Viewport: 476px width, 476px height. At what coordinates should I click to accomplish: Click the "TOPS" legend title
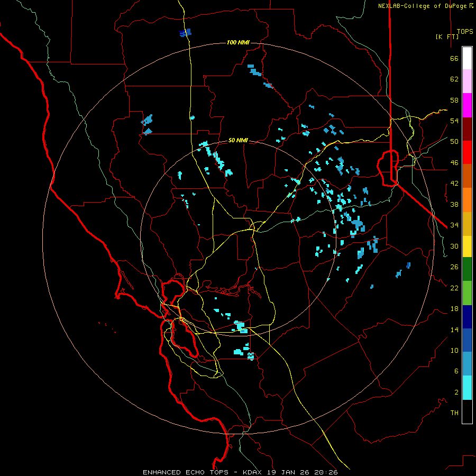[x=465, y=32]
